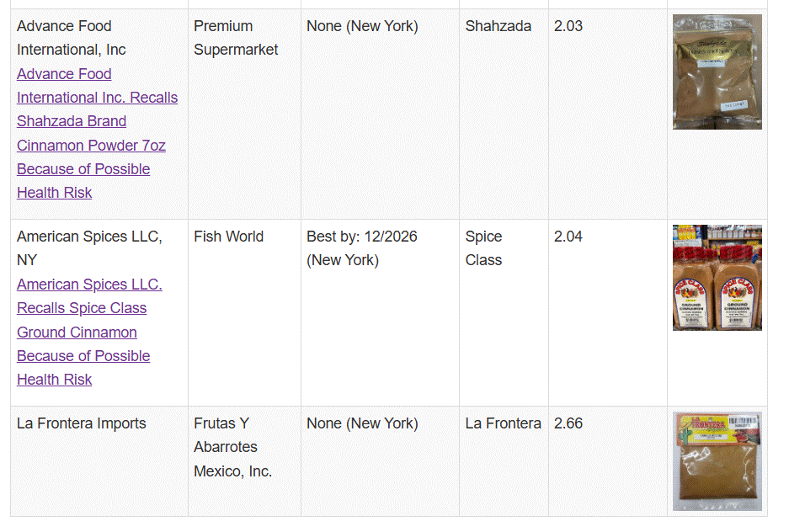Image resolution: width=789 pixels, height=532 pixels.
Task: Click the 'La Frontera' brand name cell
Action: click(503, 423)
